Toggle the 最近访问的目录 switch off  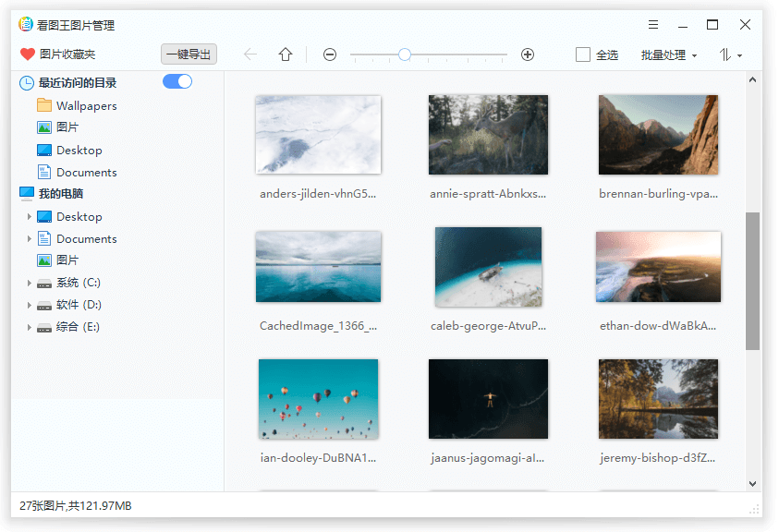[177, 81]
